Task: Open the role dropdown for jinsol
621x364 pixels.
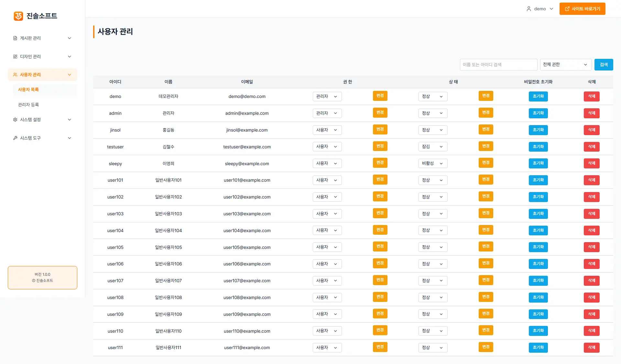Action: point(327,130)
